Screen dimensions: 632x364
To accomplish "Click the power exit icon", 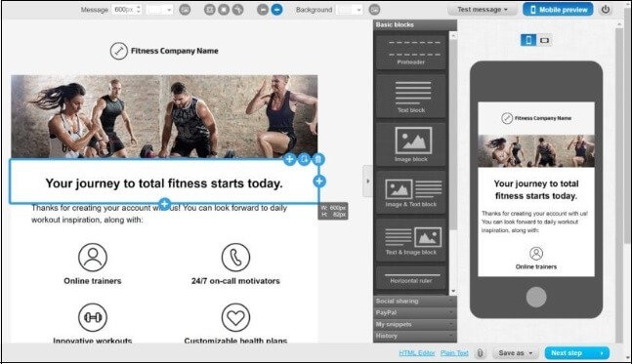I will [606, 9].
